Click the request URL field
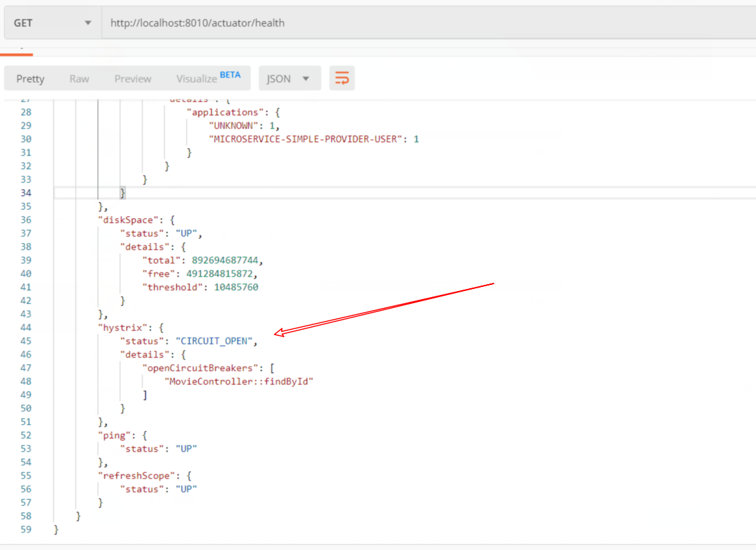The width and height of the screenshot is (756, 550). point(429,23)
